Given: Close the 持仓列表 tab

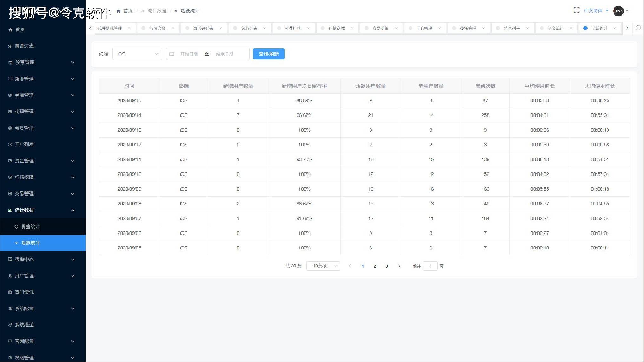Looking at the screenshot, I should click(x=527, y=28).
